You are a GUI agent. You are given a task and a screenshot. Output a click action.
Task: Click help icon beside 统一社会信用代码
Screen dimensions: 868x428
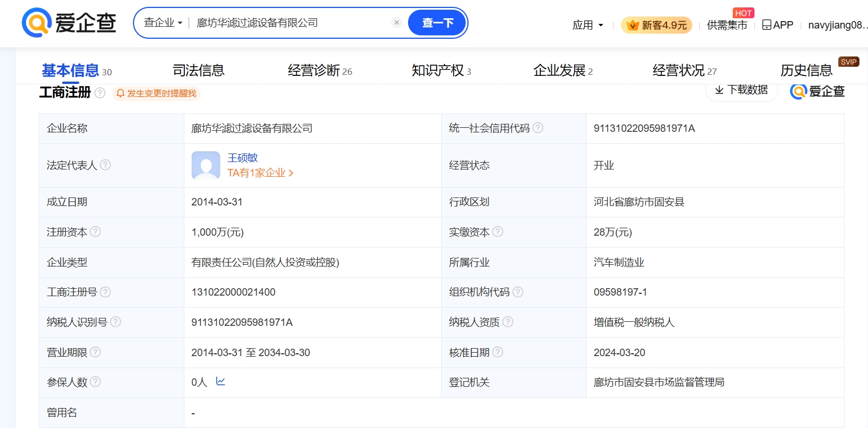(x=538, y=128)
